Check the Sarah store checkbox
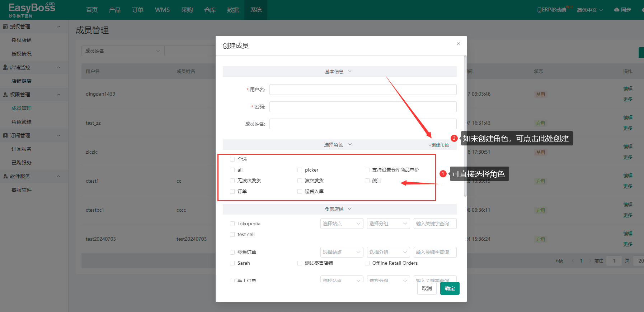The height and width of the screenshot is (312, 644). 232,263
